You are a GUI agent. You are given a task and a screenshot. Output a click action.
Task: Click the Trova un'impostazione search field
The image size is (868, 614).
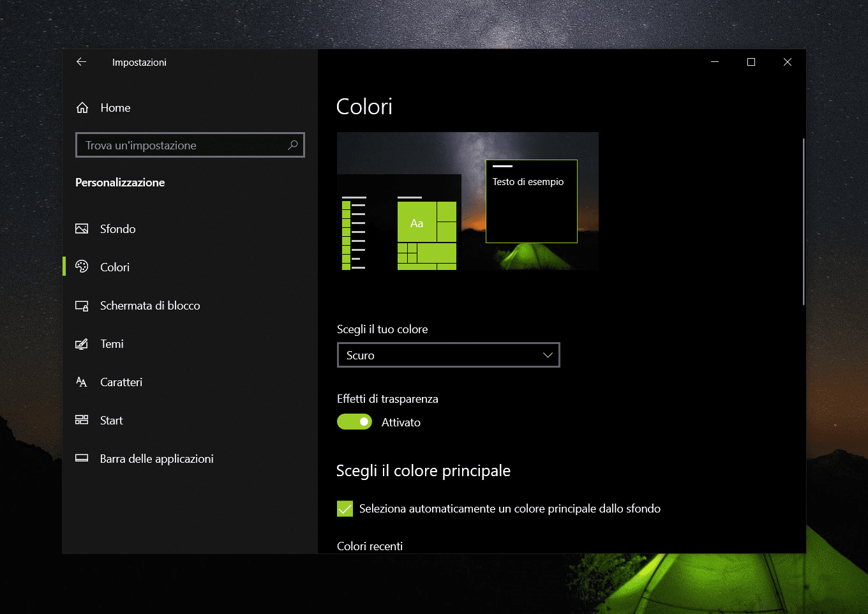point(182,145)
